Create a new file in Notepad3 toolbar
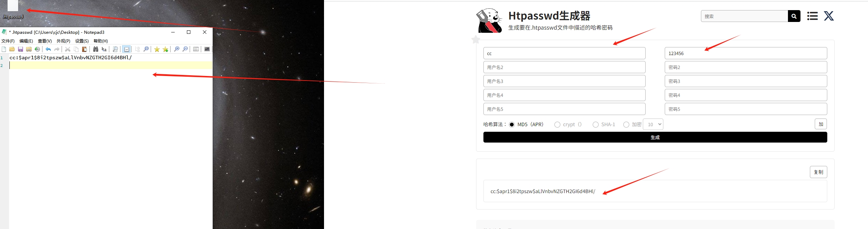Screen dimensions: 868x229 [x=4, y=49]
